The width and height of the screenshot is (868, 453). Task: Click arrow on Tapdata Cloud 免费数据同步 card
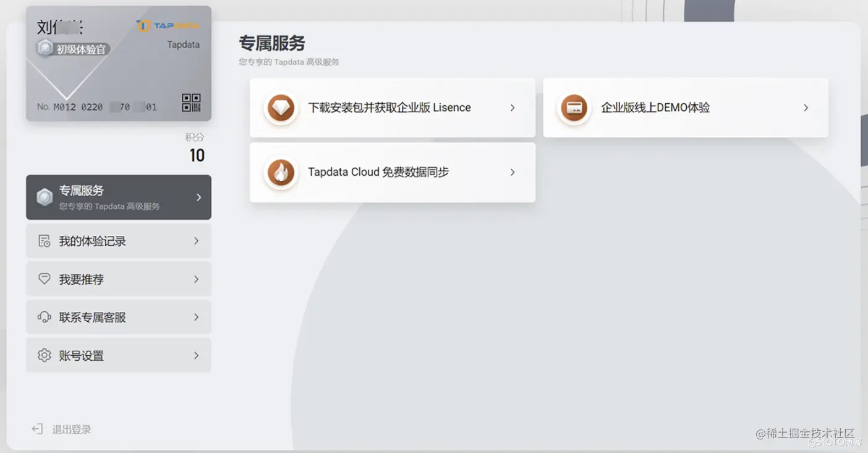coord(513,172)
